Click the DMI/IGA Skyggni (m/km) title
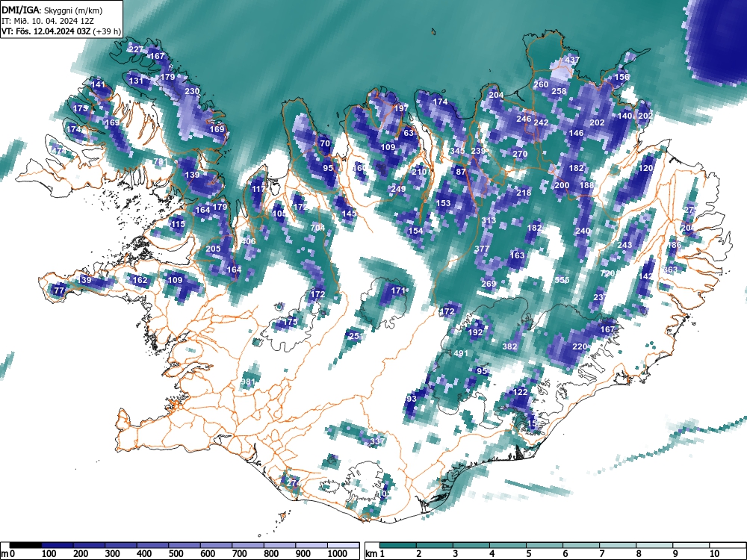747x560 pixels. tap(52, 10)
